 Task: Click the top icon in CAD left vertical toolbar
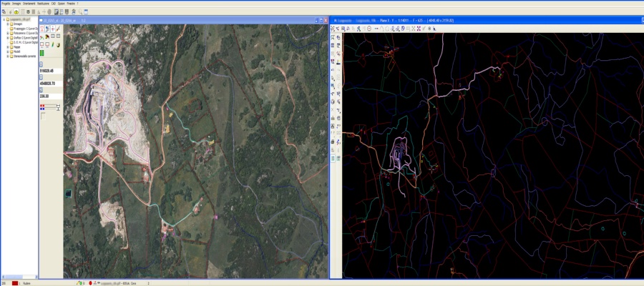pyautogui.click(x=333, y=37)
